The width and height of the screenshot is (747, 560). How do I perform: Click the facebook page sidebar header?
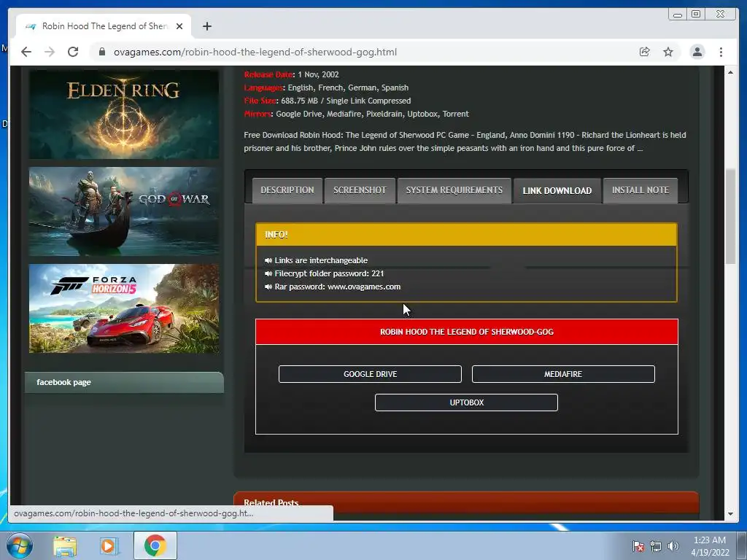click(124, 382)
